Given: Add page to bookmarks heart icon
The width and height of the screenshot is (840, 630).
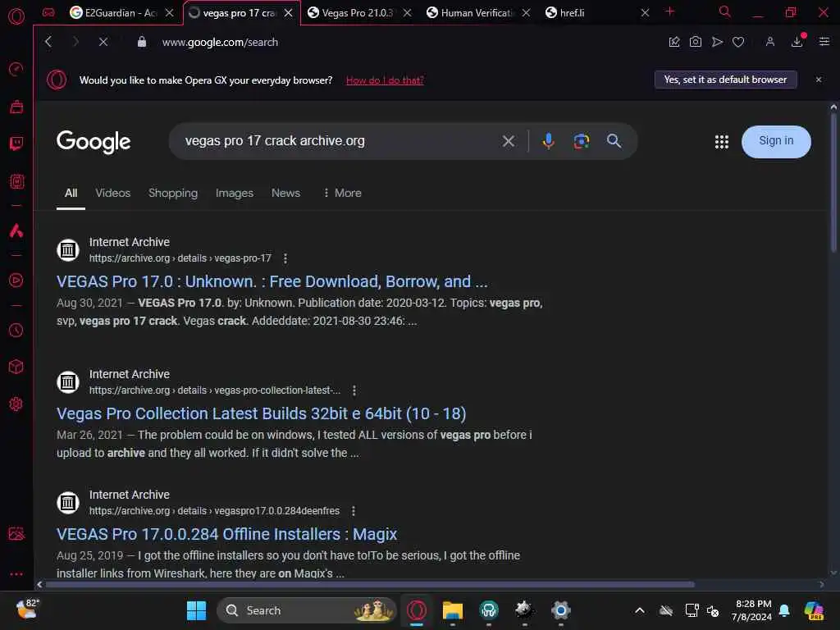Looking at the screenshot, I should pyautogui.click(x=738, y=42).
